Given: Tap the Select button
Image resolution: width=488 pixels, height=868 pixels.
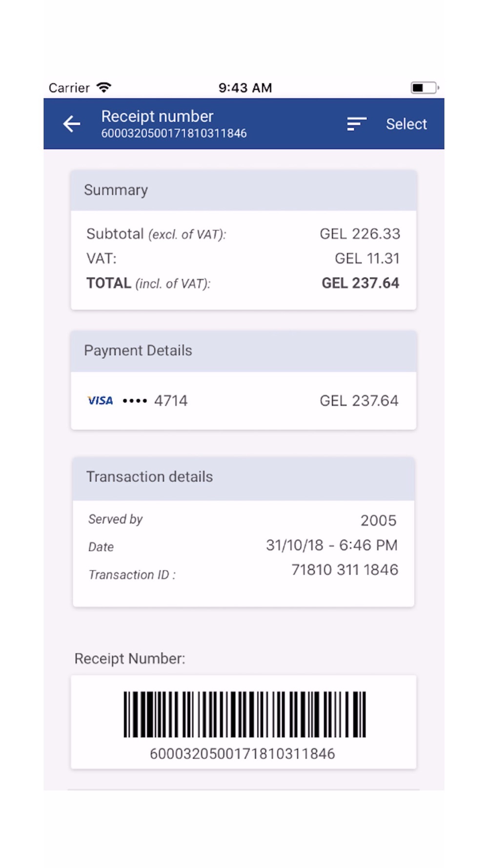Looking at the screenshot, I should point(406,124).
